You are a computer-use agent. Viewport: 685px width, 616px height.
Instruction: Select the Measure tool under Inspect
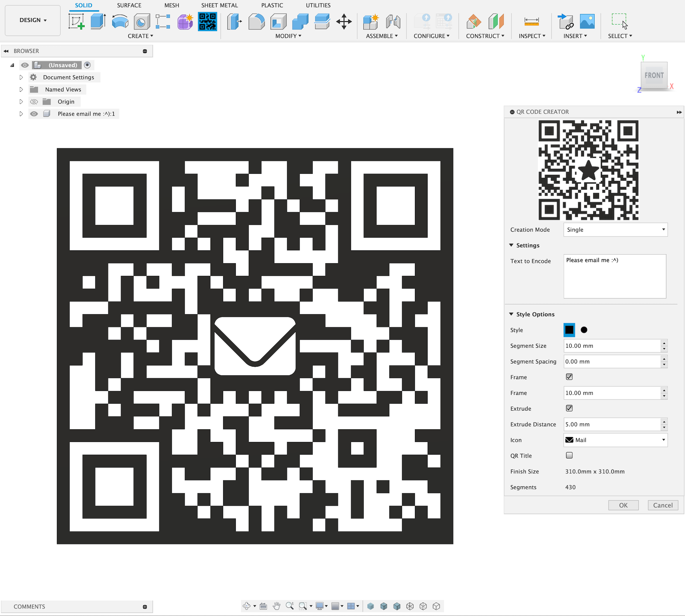tap(531, 22)
